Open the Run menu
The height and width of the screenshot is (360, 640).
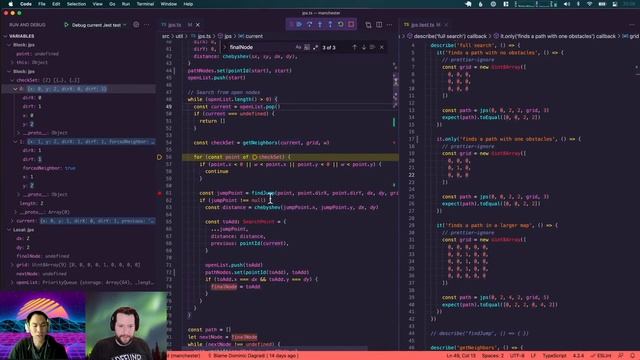(x=126, y=4)
